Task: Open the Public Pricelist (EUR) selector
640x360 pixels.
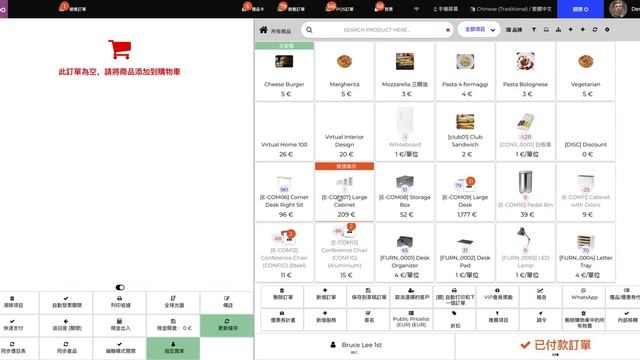Action: (x=411, y=319)
